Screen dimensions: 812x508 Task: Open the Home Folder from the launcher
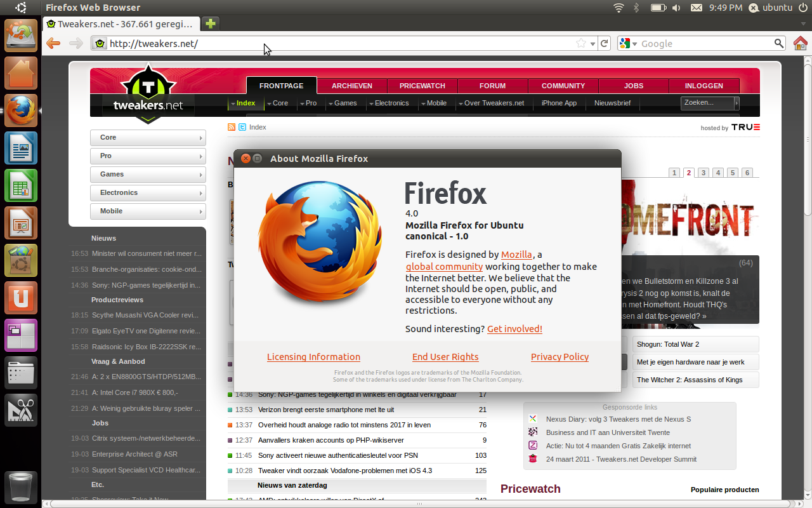tap(21, 73)
